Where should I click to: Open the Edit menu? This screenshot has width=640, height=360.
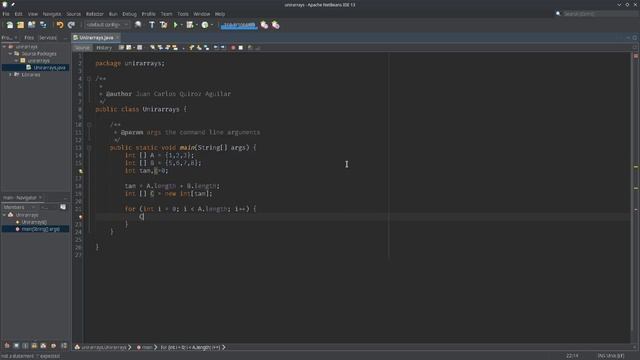18,14
